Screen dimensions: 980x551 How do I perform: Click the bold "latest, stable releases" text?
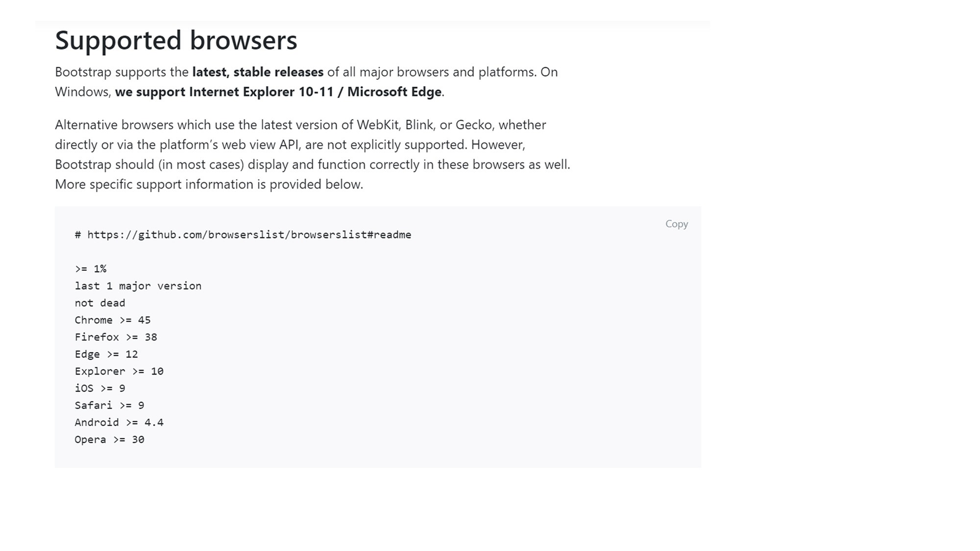tap(258, 72)
